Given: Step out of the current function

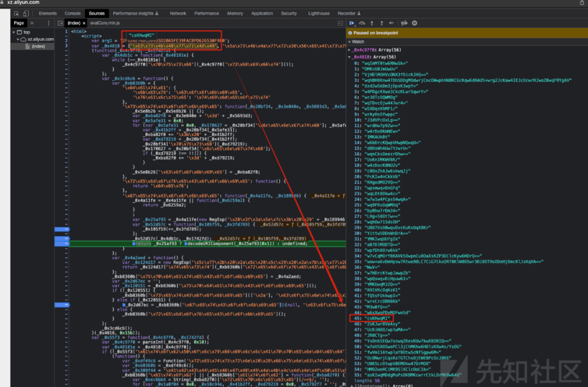Looking at the screenshot, I should click(x=381, y=23).
